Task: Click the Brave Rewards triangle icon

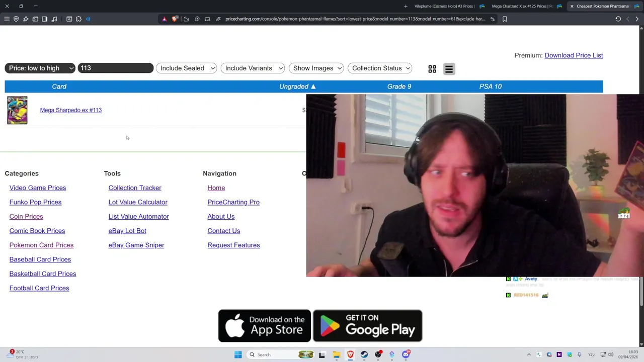Action: pyautogui.click(x=164, y=19)
